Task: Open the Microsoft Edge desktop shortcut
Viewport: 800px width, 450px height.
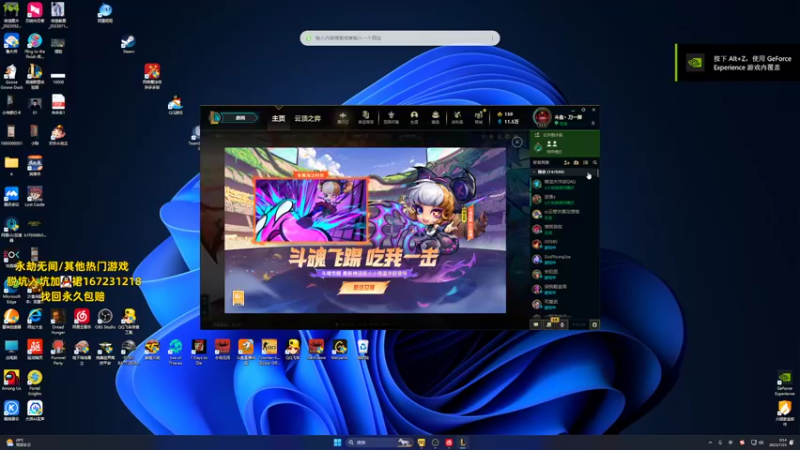Action: click(11, 291)
